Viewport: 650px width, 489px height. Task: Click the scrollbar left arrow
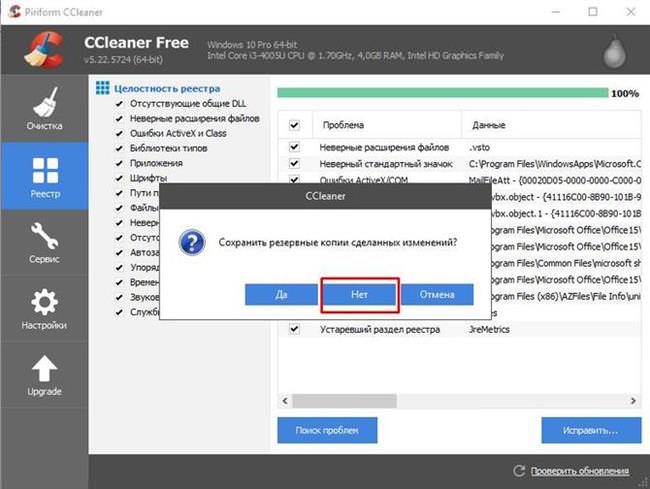[x=285, y=401]
